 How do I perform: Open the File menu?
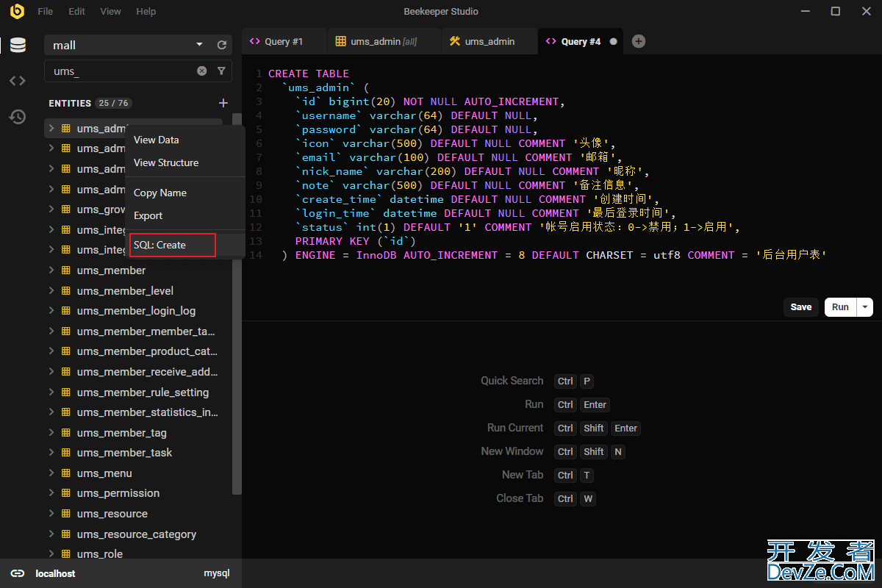click(x=45, y=12)
